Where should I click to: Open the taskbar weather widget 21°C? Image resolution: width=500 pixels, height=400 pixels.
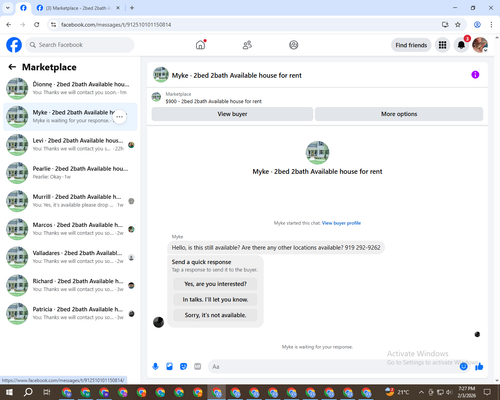tap(397, 392)
